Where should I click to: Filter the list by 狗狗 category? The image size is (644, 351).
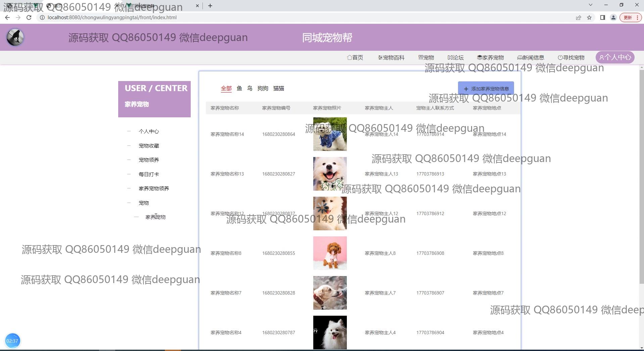[x=263, y=88]
